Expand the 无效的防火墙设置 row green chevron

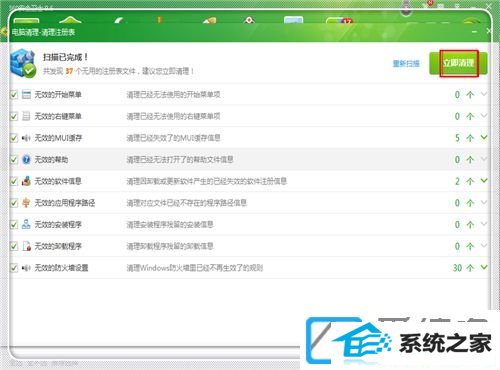pyautogui.click(x=484, y=267)
